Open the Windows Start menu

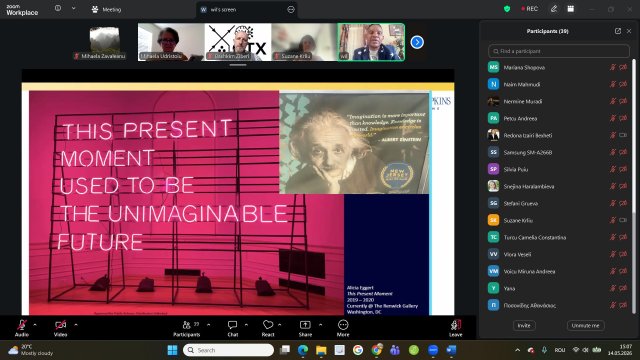point(173,350)
